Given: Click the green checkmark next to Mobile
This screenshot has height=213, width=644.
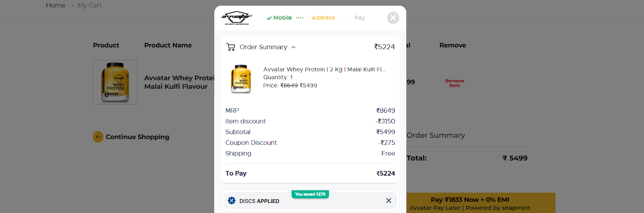Looking at the screenshot, I should pos(269,18).
